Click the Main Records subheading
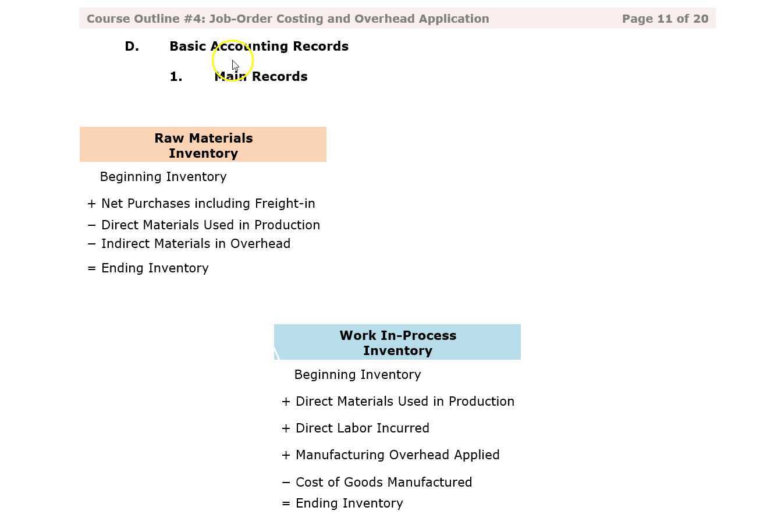 [x=261, y=76]
